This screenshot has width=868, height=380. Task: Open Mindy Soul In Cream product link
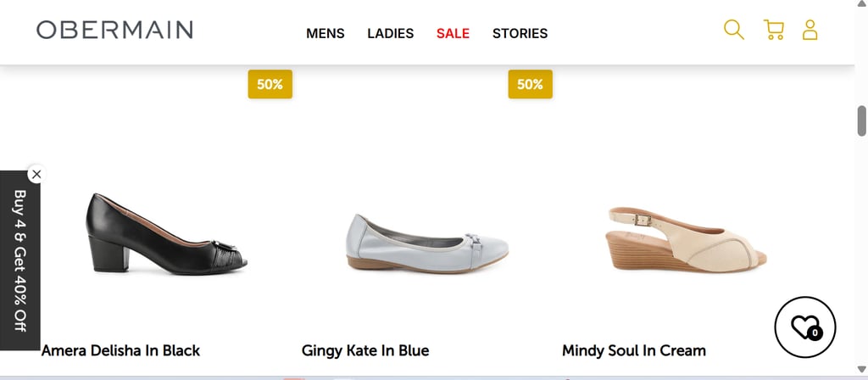pyautogui.click(x=633, y=350)
